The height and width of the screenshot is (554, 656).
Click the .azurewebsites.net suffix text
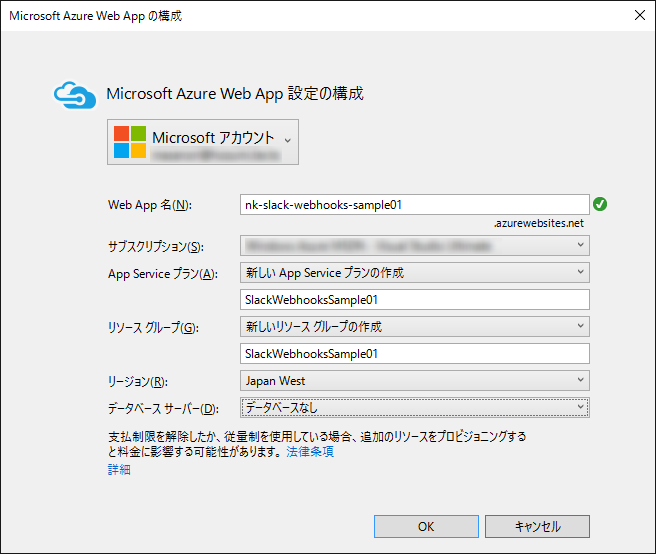pyautogui.click(x=538, y=223)
